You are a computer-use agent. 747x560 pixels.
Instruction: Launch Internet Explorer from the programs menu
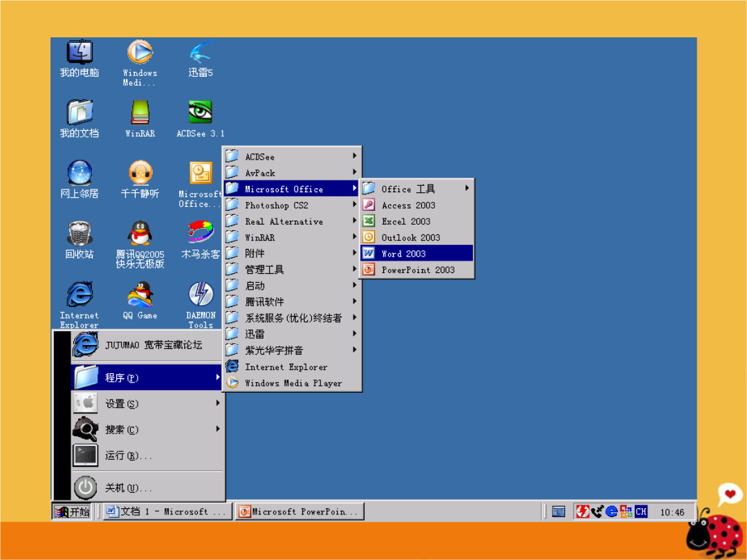pos(292,366)
